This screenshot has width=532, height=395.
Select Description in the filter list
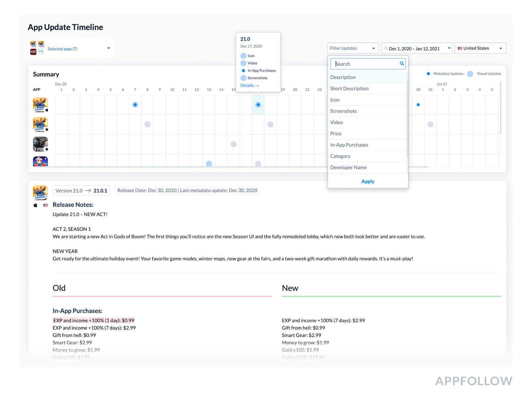click(x=343, y=77)
